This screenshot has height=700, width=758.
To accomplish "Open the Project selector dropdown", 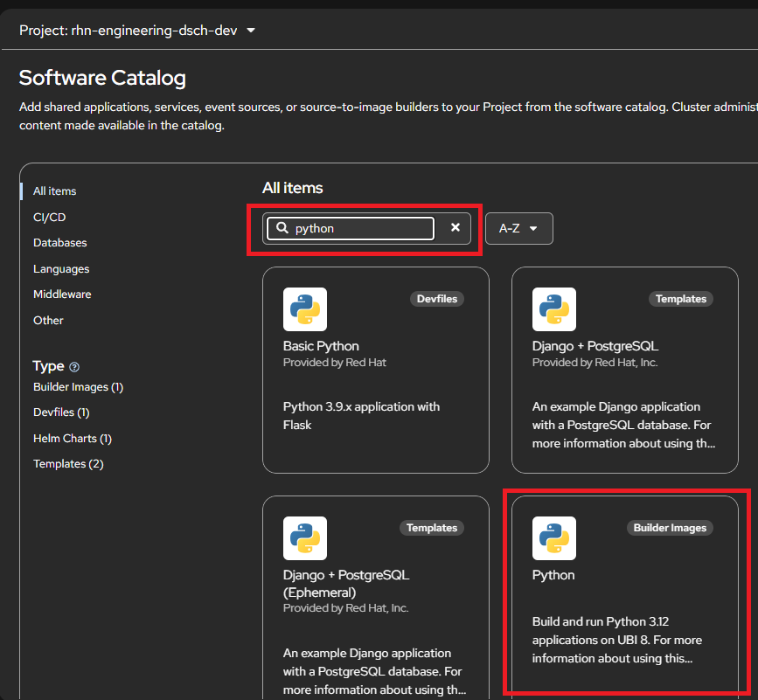I will tap(137, 31).
